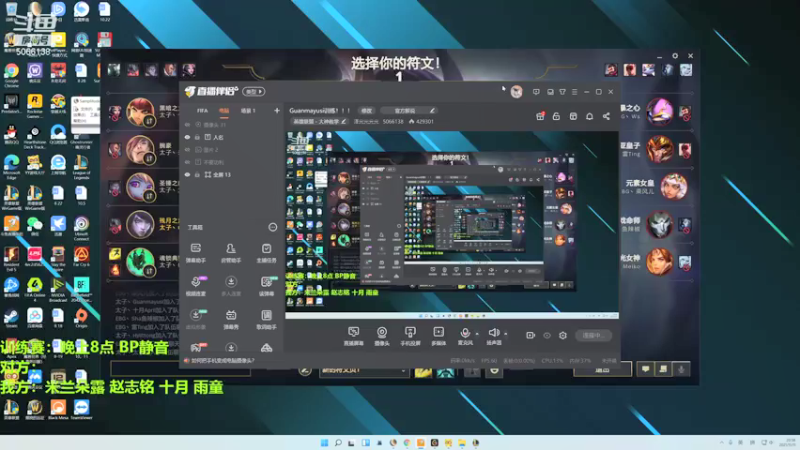Toggle visibility of 图片 2 source layer
This screenshot has width=800, height=450.
pos(187,149)
